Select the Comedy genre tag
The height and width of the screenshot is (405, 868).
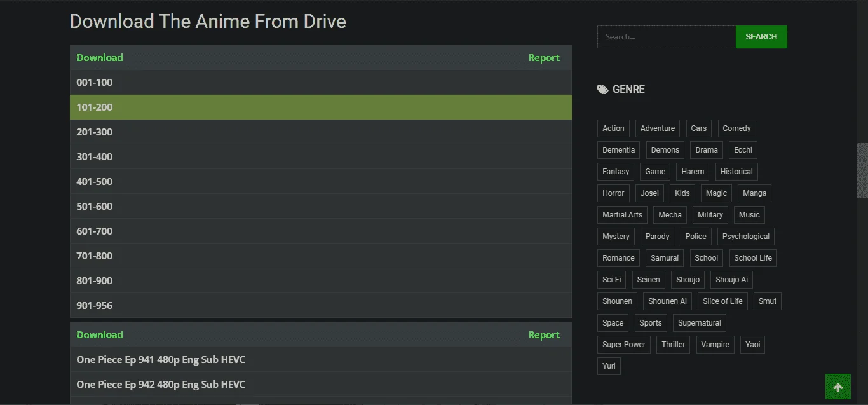click(x=736, y=128)
